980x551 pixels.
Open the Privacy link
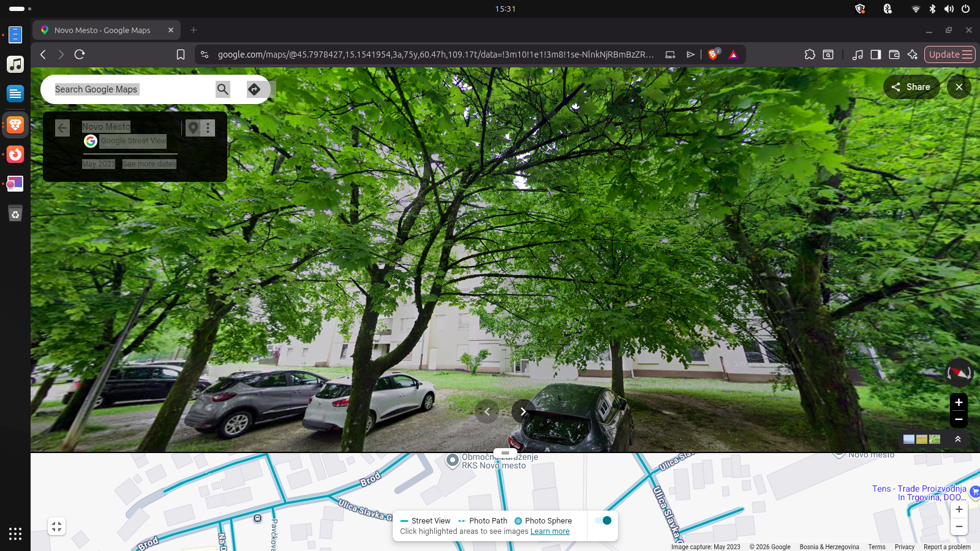905,547
